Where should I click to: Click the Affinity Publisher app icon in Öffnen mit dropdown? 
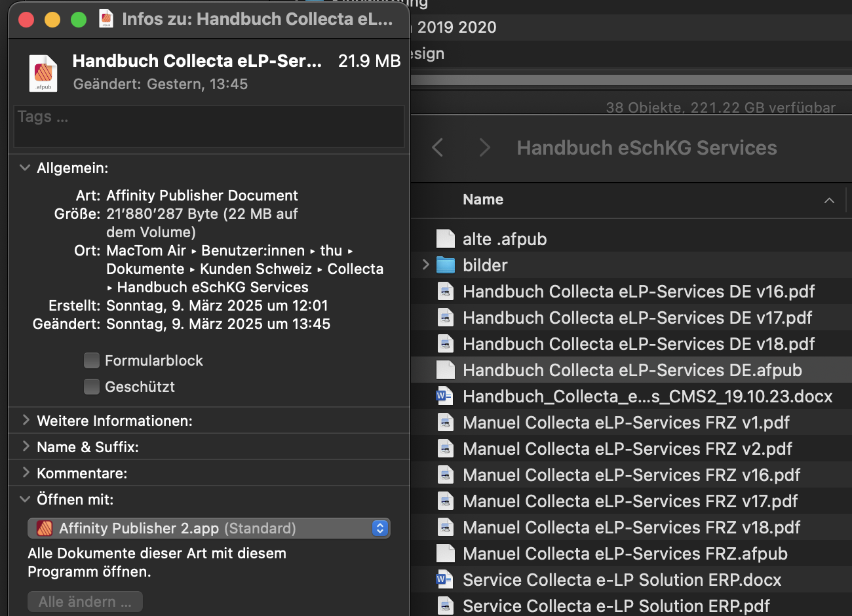point(45,528)
